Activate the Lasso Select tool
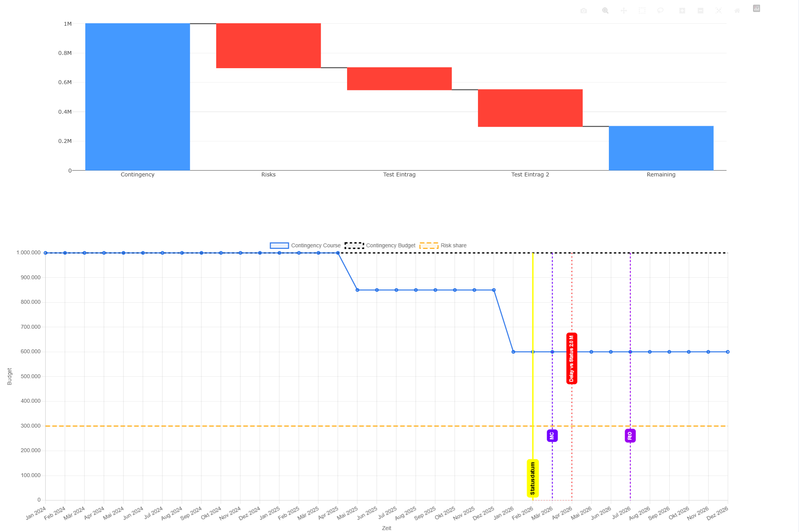Screen dimensions: 799x532 660,11
